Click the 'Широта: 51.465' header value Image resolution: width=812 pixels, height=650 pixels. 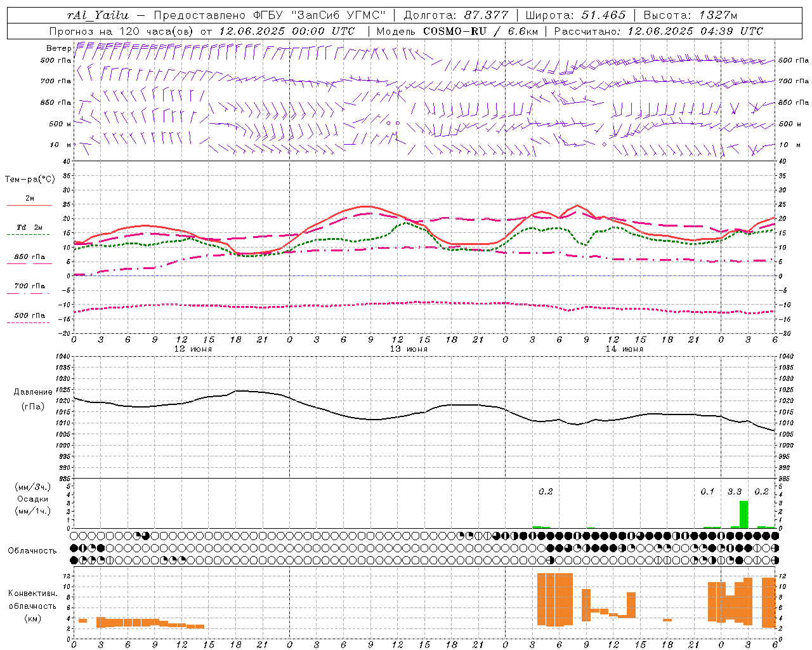pyautogui.click(x=575, y=15)
